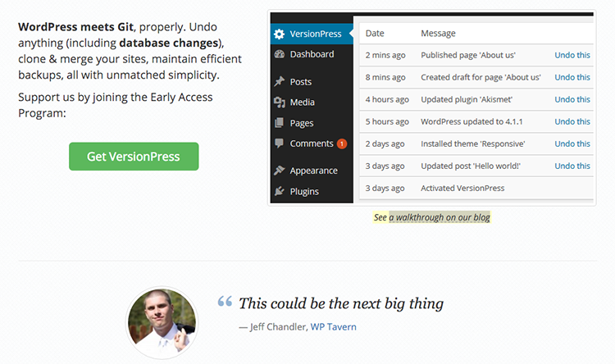Click the Pages icon in sidebar
Image resolution: width=615 pixels, height=364 pixels.
click(x=279, y=123)
